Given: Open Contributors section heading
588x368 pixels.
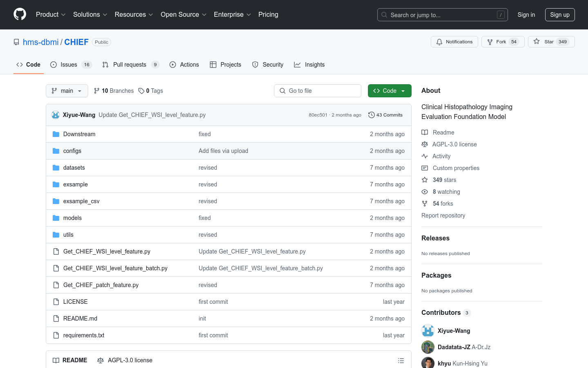Looking at the screenshot, I should pos(441,312).
